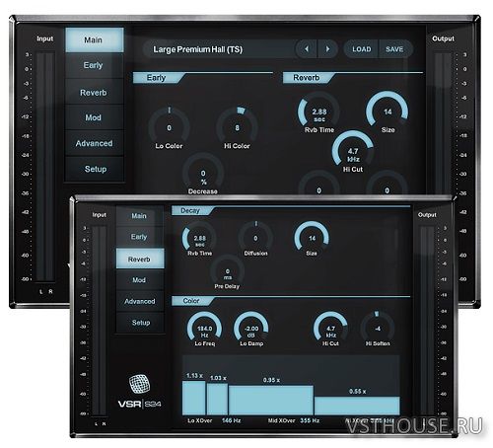Click the Pre Delay knob
493x448 pixels.
[228, 271]
